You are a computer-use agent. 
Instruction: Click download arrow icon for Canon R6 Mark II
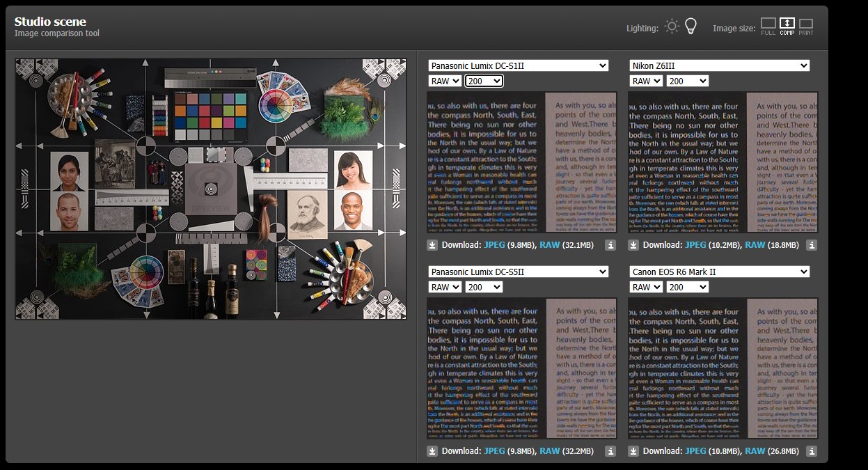[633, 451]
